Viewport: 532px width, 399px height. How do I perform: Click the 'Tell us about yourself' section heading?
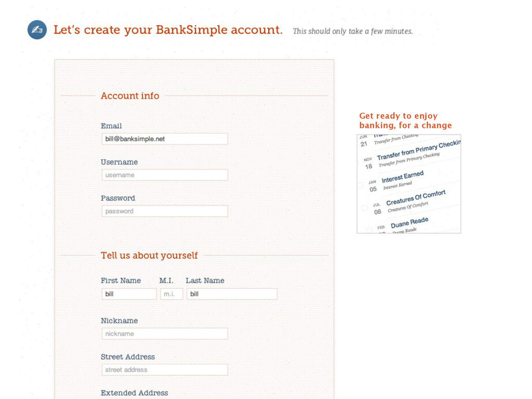(149, 256)
